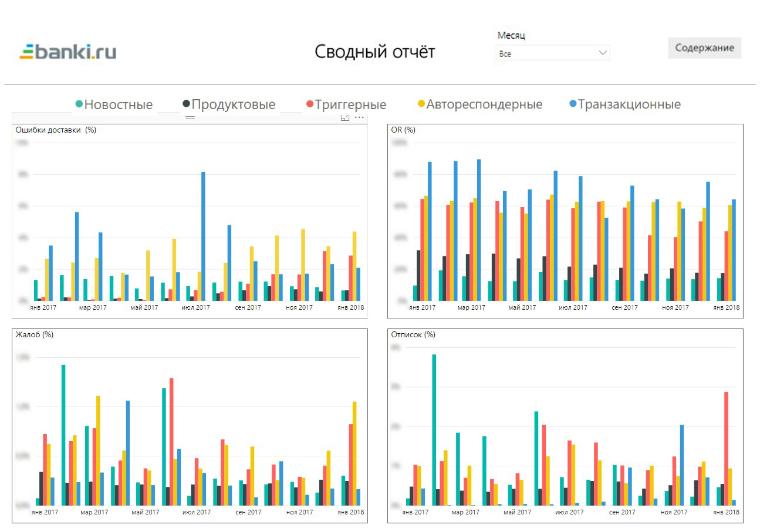The height and width of the screenshot is (532, 760).
Task: Click 'июл 2017' axis label in Отписок chart
Action: [569, 512]
